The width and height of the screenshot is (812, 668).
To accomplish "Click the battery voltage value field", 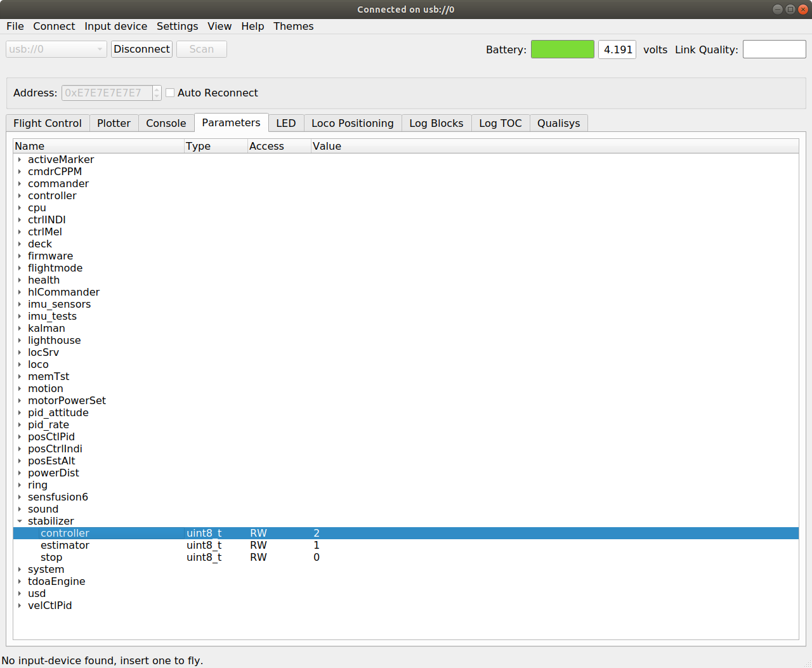I will 617,49.
